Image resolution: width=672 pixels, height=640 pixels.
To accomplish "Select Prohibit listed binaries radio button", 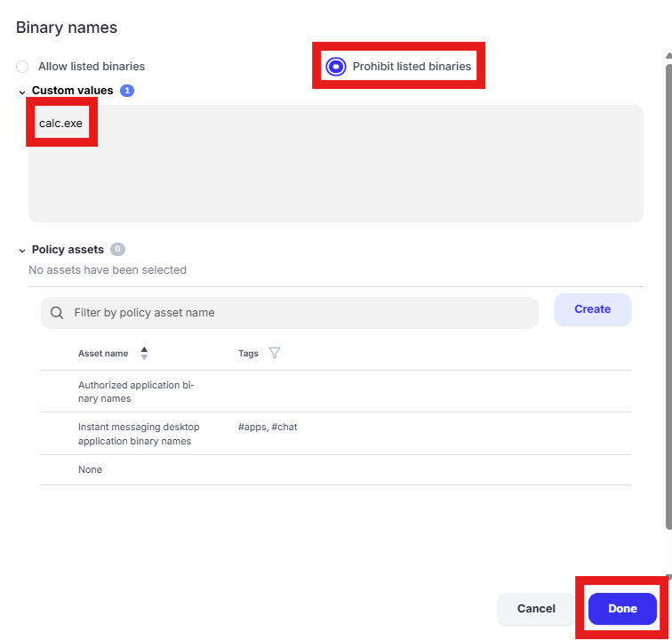I will [336, 67].
